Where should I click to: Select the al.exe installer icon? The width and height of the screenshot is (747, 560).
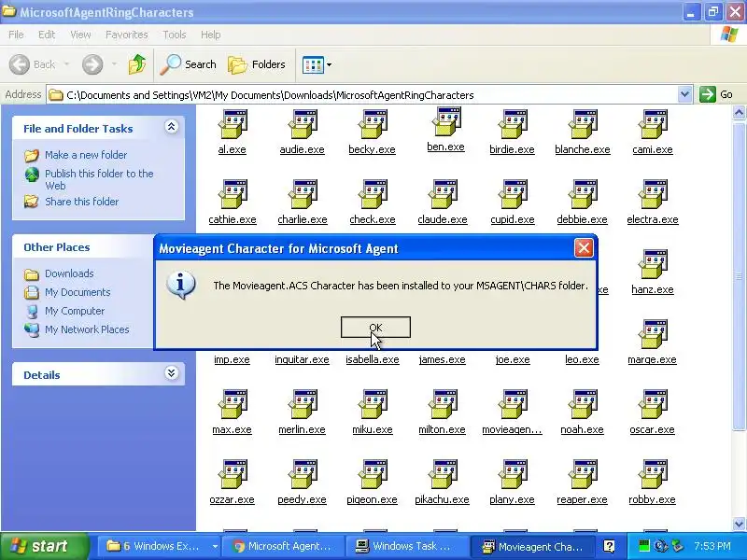tap(233, 125)
